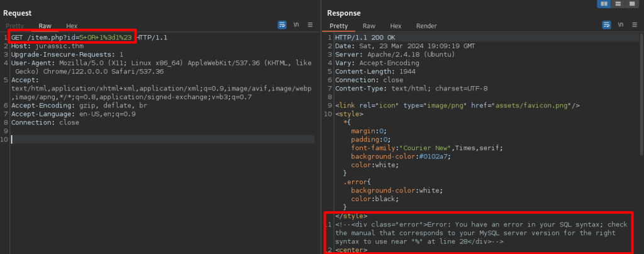Show non-printable characters (\n) in Response panel
Screen dimensions: 644x254
pos(621,25)
